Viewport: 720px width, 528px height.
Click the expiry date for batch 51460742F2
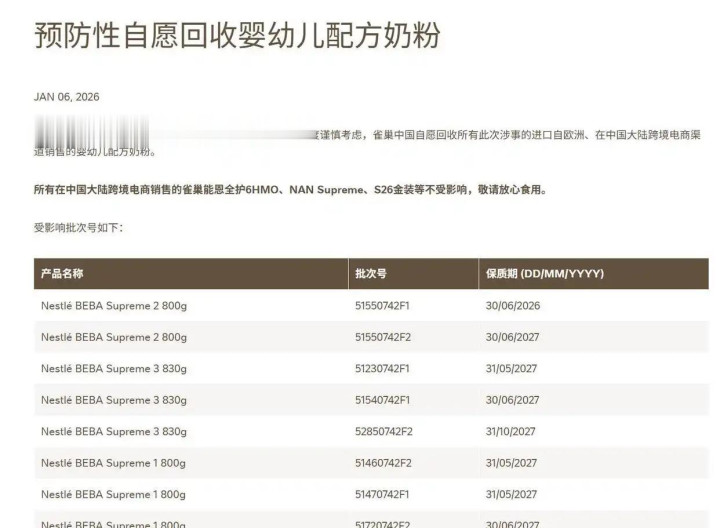512,463
